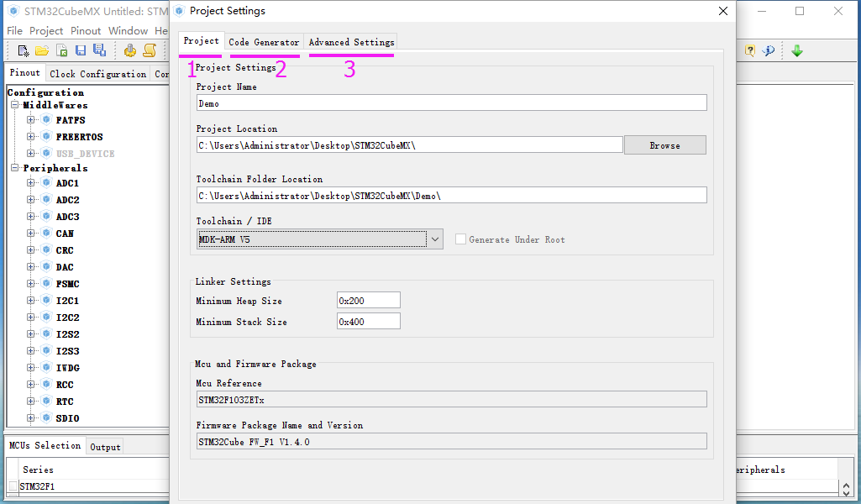Click the Project Name input field

pos(451,102)
